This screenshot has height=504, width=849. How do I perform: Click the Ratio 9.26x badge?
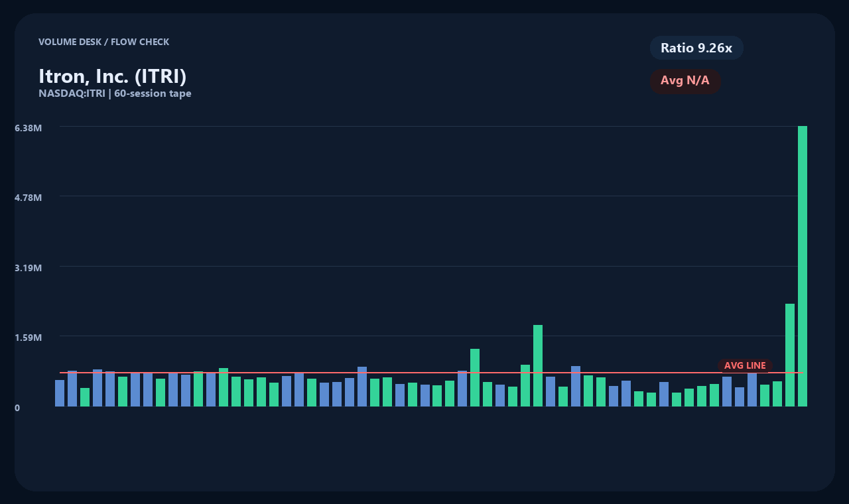[x=696, y=48]
